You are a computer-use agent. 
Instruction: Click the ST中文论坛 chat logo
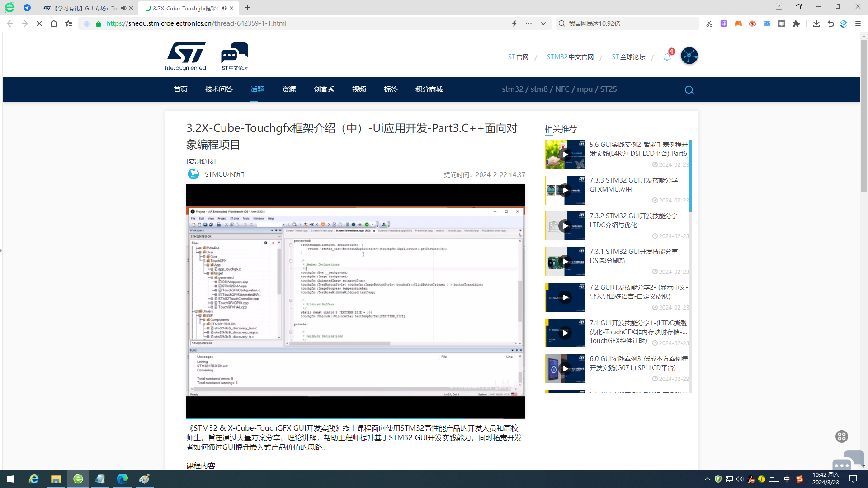click(x=235, y=56)
